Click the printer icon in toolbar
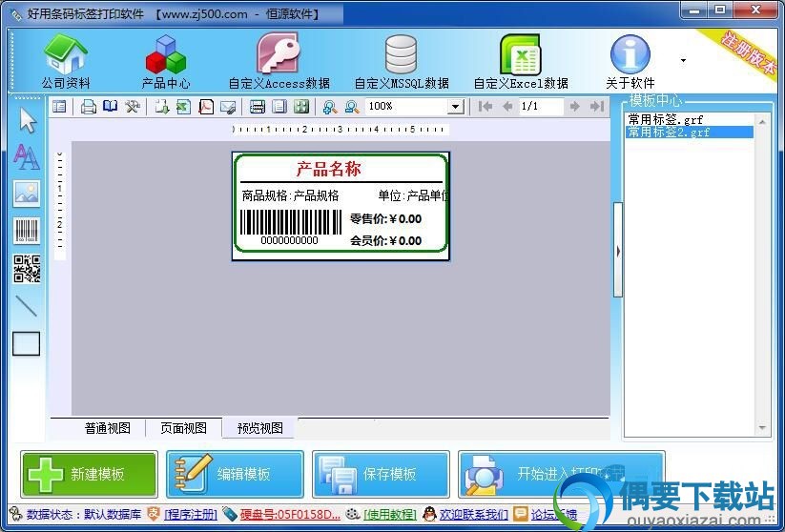The width and height of the screenshot is (785, 532). 89,106
